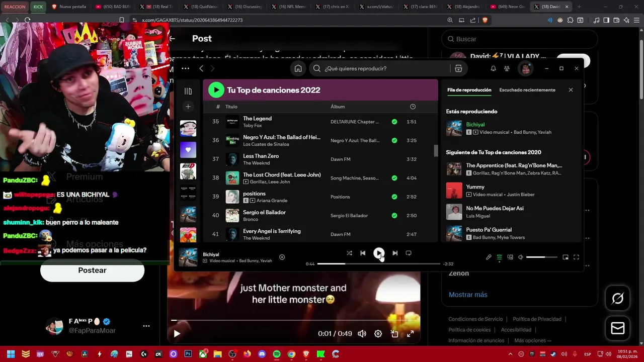644x362 pixels.
Task: Toggle repeat mode in Spotify player
Action: [x=409, y=253]
